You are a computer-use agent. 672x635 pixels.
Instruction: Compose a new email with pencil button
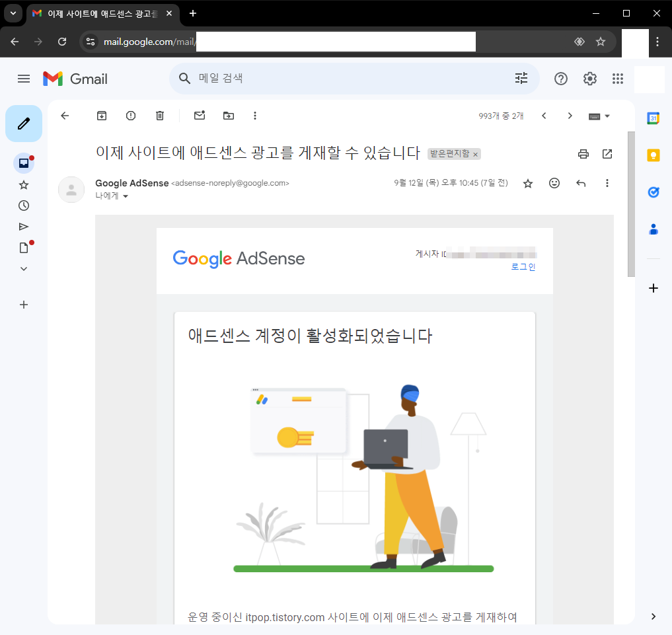(x=24, y=124)
